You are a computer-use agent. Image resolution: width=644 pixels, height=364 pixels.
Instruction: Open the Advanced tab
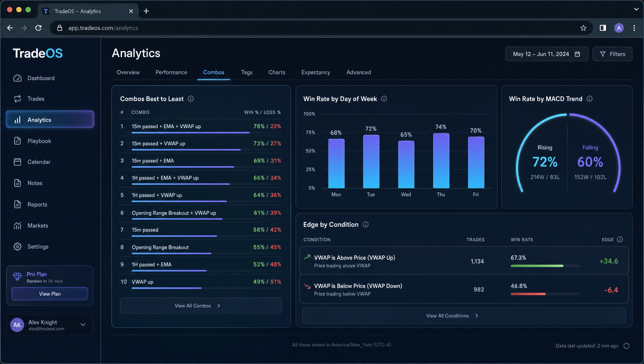pos(358,72)
